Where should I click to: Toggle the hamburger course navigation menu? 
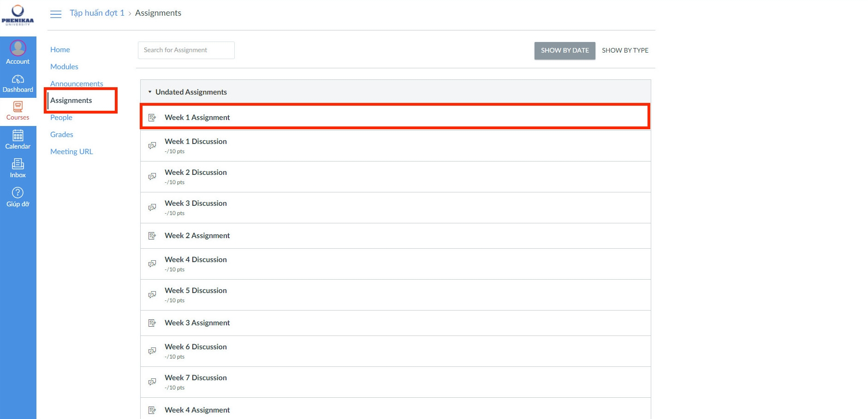click(56, 14)
